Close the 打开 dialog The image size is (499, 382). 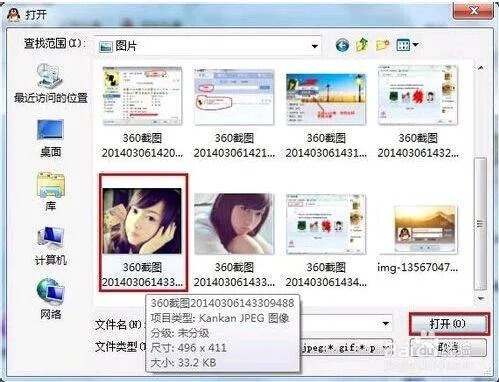[473, 11]
